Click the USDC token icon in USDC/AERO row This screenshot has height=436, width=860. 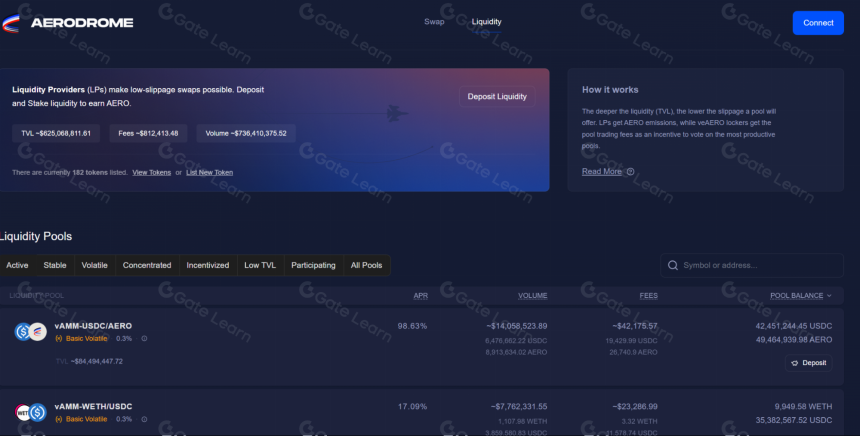pyautogui.click(x=23, y=332)
